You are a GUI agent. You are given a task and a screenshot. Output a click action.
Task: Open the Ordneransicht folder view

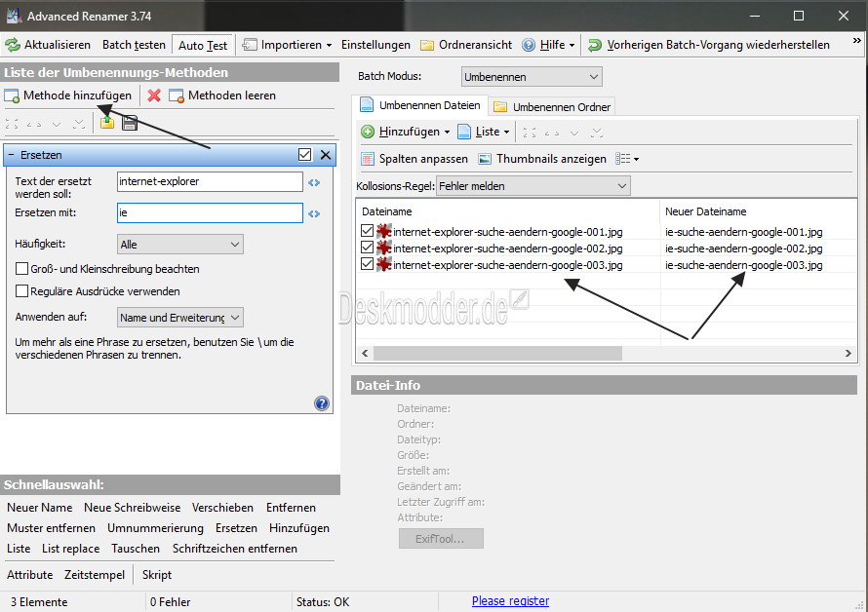point(466,45)
